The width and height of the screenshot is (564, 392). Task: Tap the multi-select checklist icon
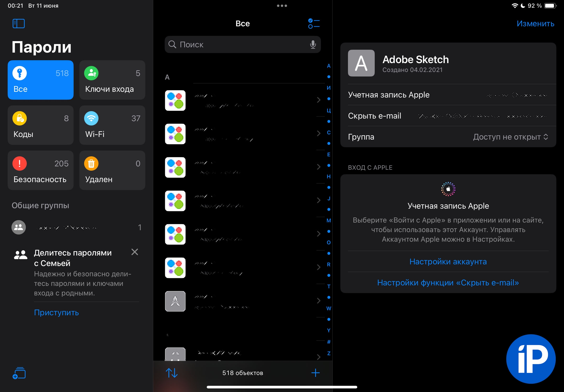tap(314, 24)
